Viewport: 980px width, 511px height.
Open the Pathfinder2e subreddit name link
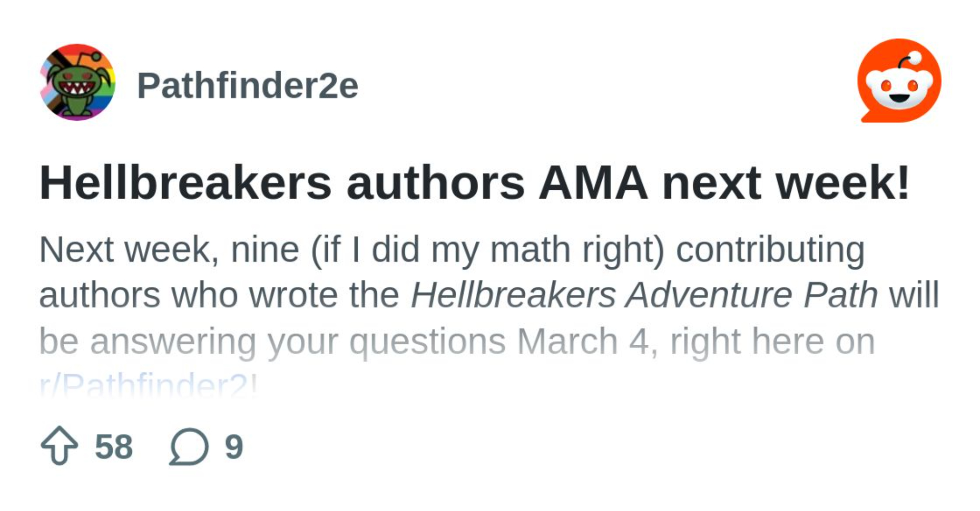(247, 86)
